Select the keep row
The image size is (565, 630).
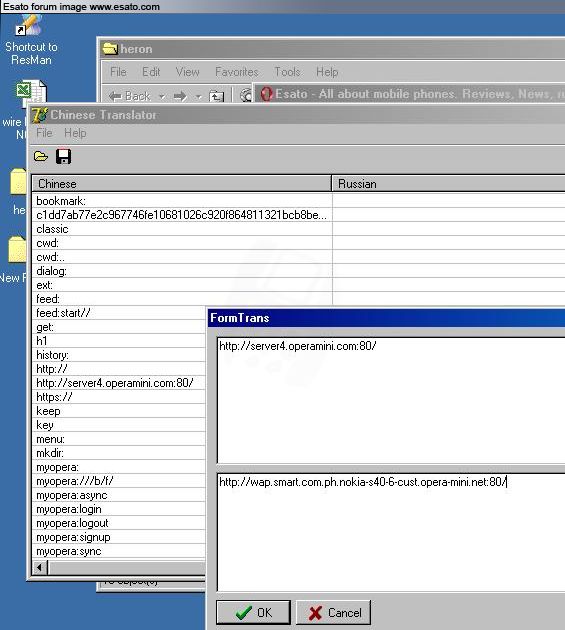point(119,411)
